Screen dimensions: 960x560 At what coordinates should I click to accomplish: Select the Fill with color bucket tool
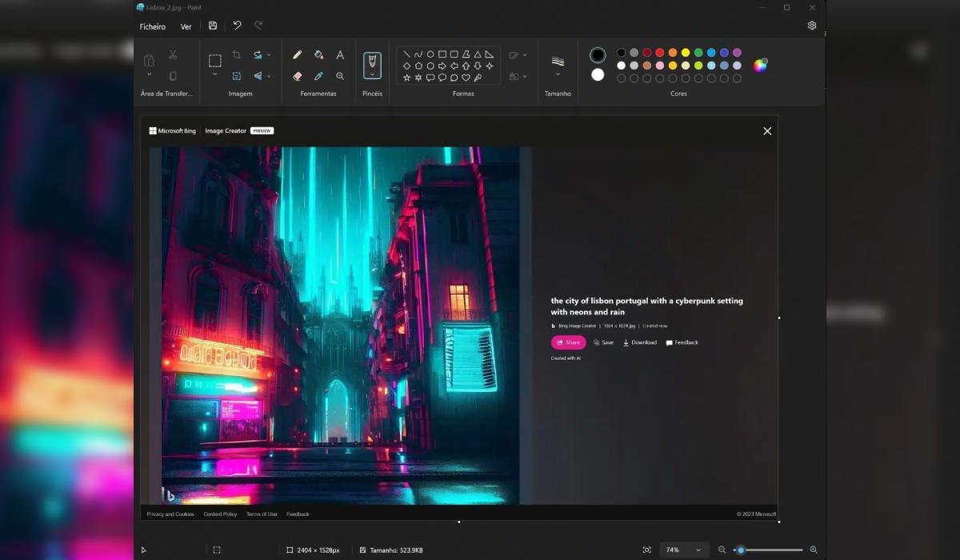(318, 54)
